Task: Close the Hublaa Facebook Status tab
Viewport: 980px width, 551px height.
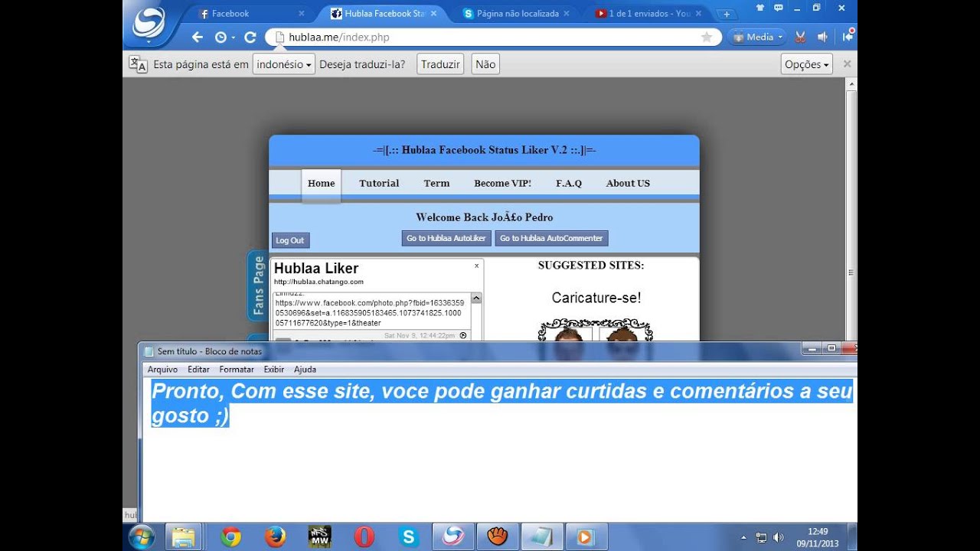Action: pos(434,14)
